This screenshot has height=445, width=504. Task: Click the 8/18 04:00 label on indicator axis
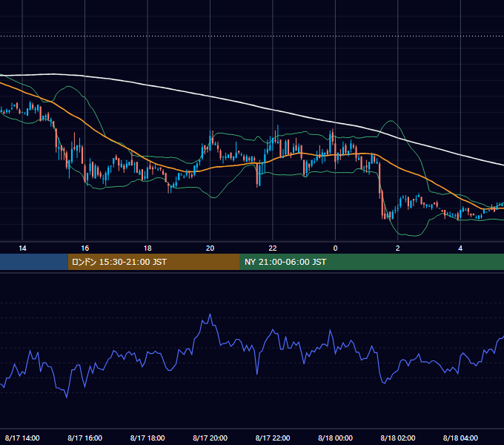point(460,438)
